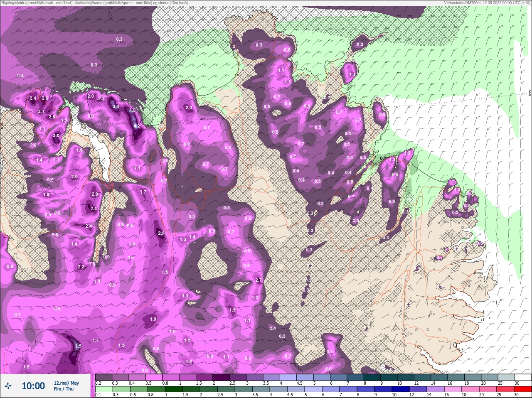Click the 3.0 precipitation value on the map
532x398 pixels.
(x=56, y=135)
